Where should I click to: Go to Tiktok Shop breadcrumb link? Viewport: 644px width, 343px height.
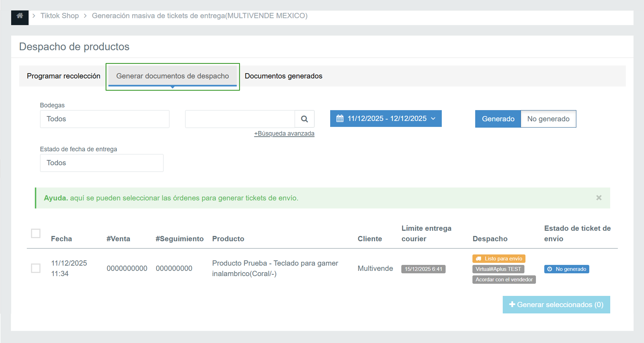(x=60, y=16)
